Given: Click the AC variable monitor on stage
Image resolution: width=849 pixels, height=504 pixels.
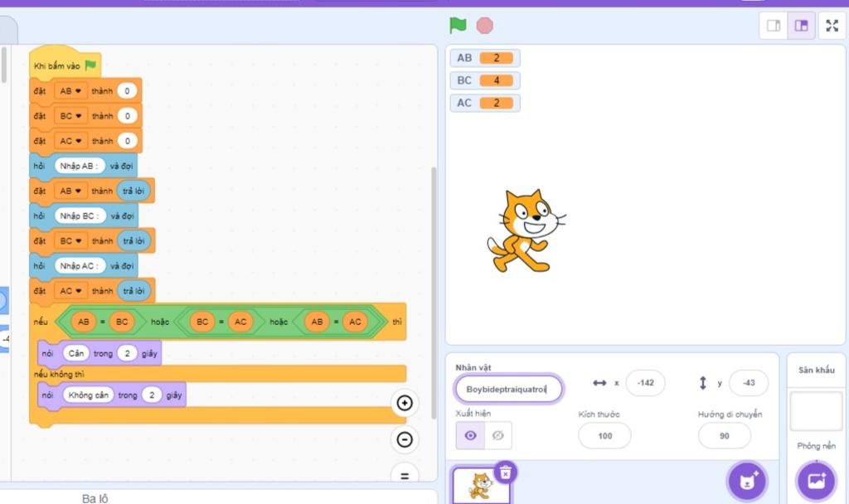Looking at the screenshot, I should (485, 103).
